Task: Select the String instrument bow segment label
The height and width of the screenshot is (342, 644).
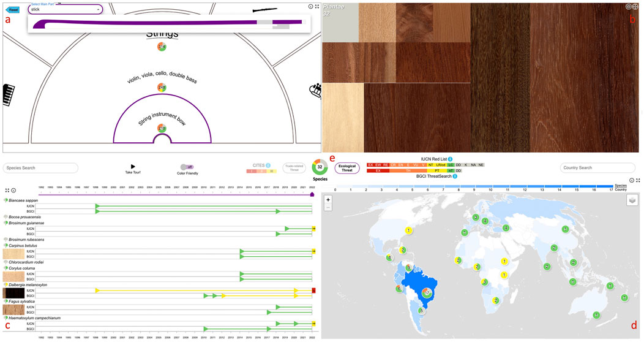Action: [x=162, y=118]
